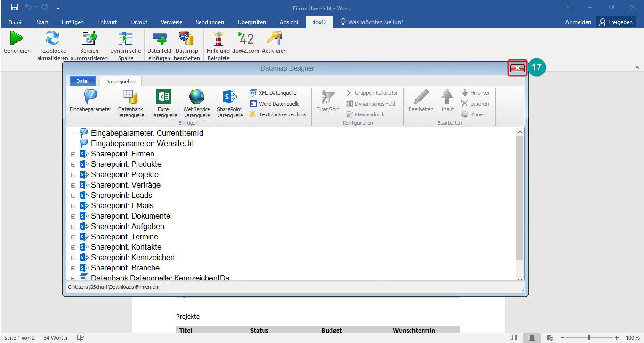The width and height of the screenshot is (644, 343).
Task: Insert an Excel Datenquelle
Action: click(x=163, y=103)
